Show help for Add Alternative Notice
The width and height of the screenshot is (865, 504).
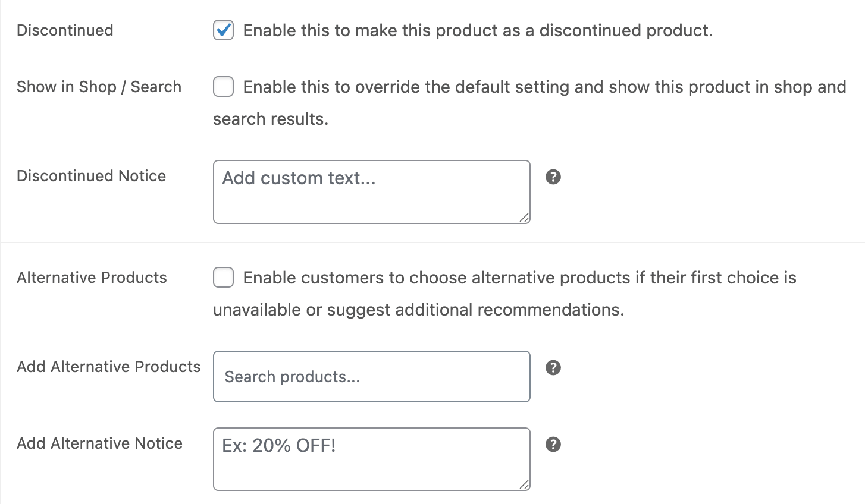[x=553, y=445]
